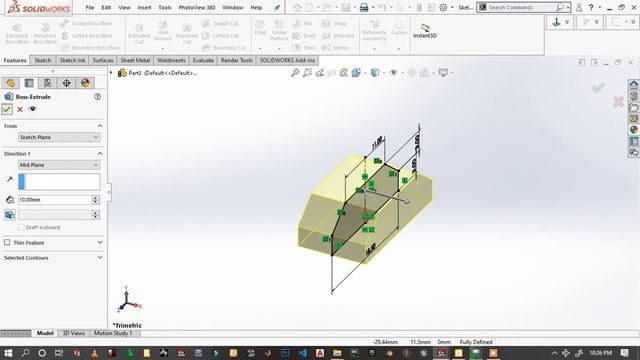
Task: Open the Options gear icon
Action: (443, 7)
